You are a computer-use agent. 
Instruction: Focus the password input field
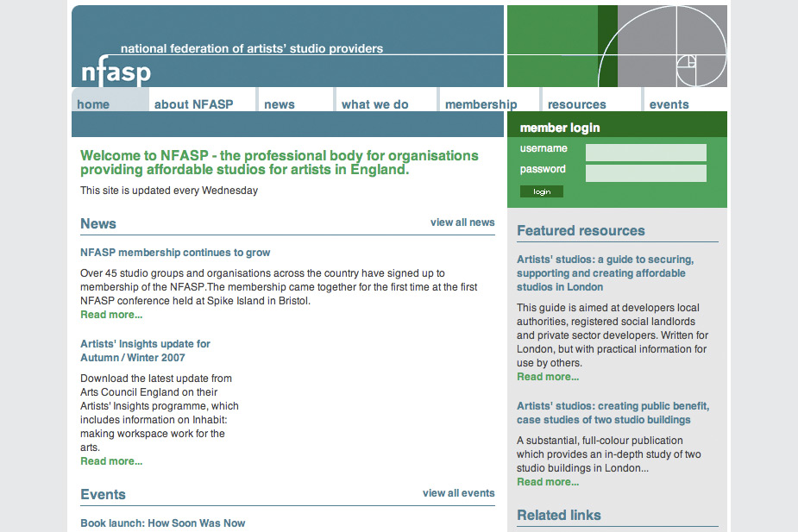(645, 173)
